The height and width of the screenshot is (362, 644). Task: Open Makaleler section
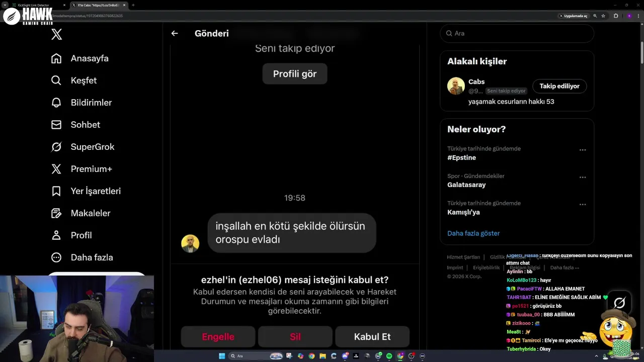81,213
